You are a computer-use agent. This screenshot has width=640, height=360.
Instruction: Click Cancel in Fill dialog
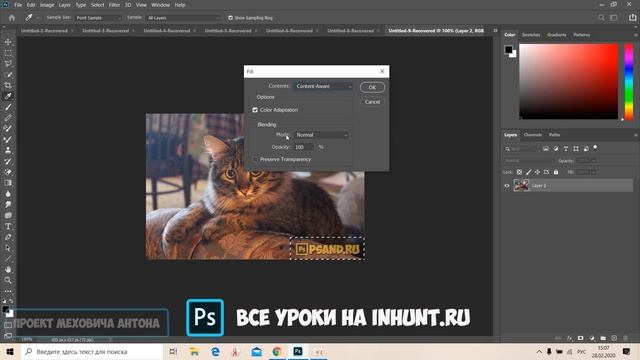(372, 102)
